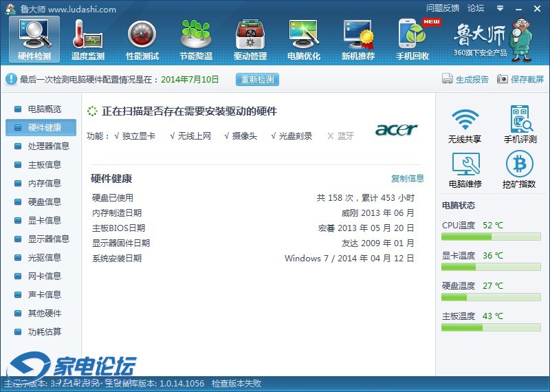The image size is (550, 392).
Task: Click the CPU温度 temperature bar
Action: click(x=492, y=237)
